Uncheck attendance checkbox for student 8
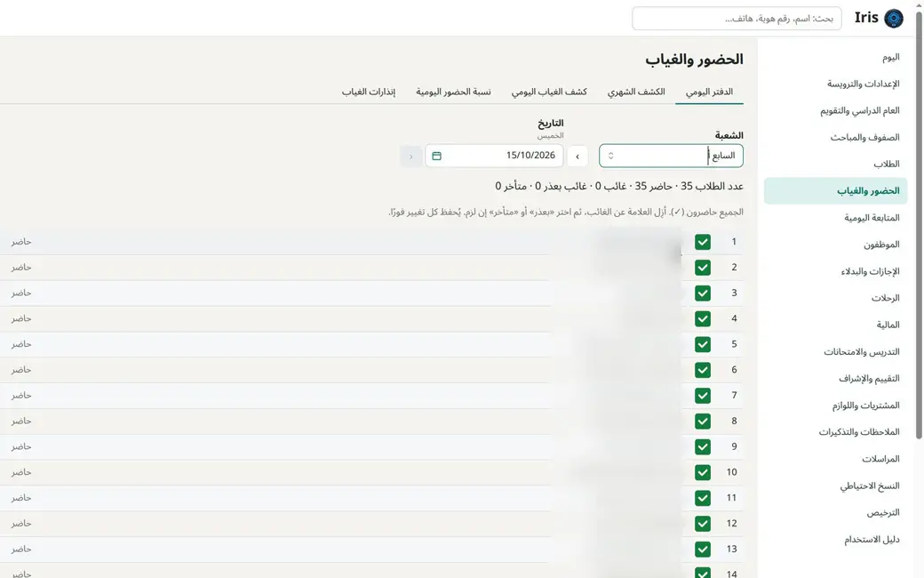This screenshot has height=578, width=924. click(703, 421)
